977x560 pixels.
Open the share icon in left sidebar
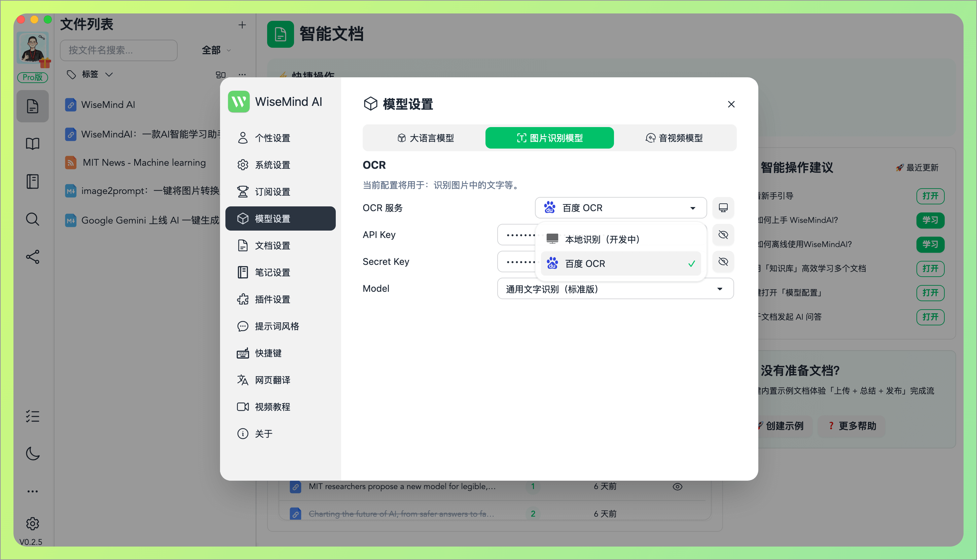32,257
